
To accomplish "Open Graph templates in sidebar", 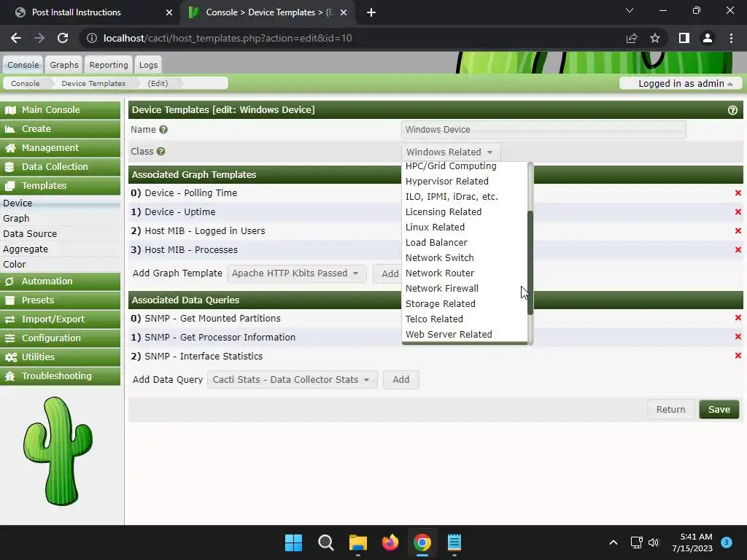I will 16,218.
